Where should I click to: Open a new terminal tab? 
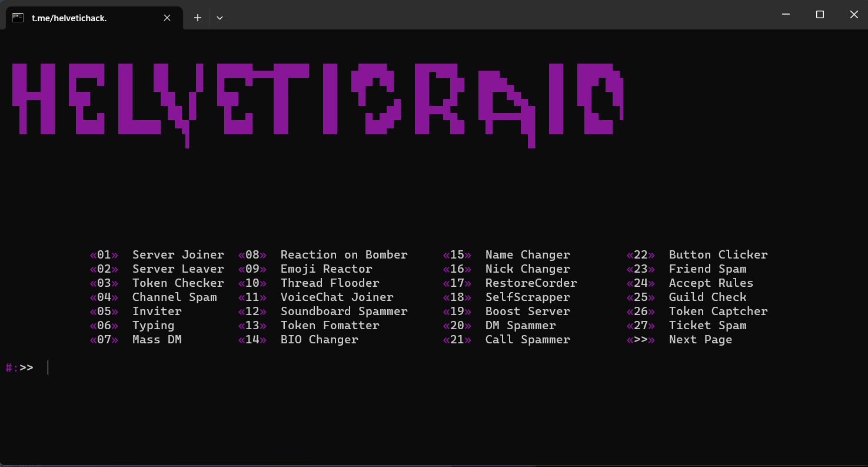198,18
